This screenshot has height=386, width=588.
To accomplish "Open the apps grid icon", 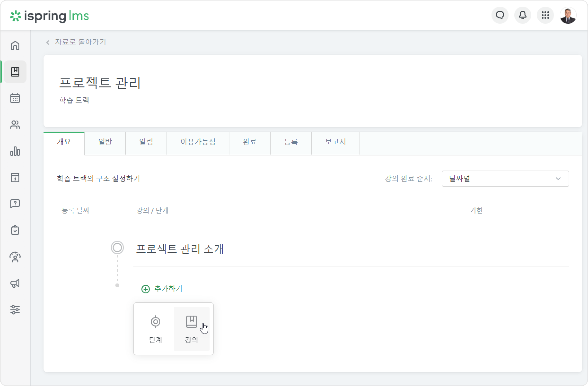I will 545,15.
